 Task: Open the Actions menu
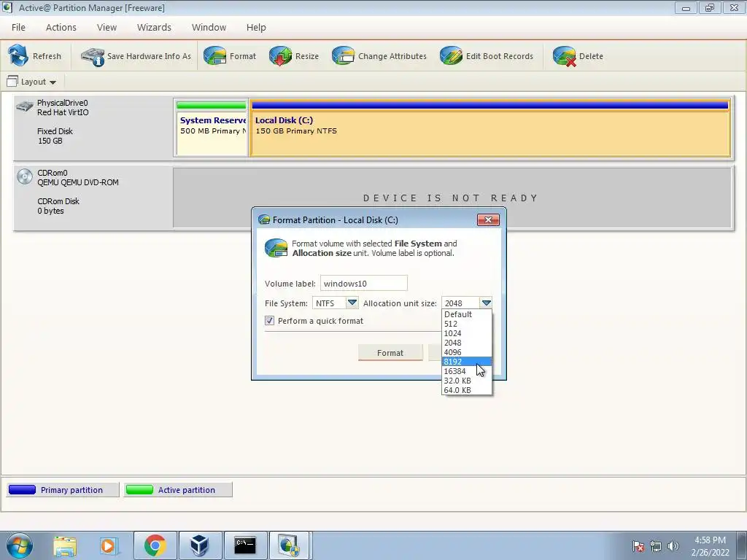(61, 28)
